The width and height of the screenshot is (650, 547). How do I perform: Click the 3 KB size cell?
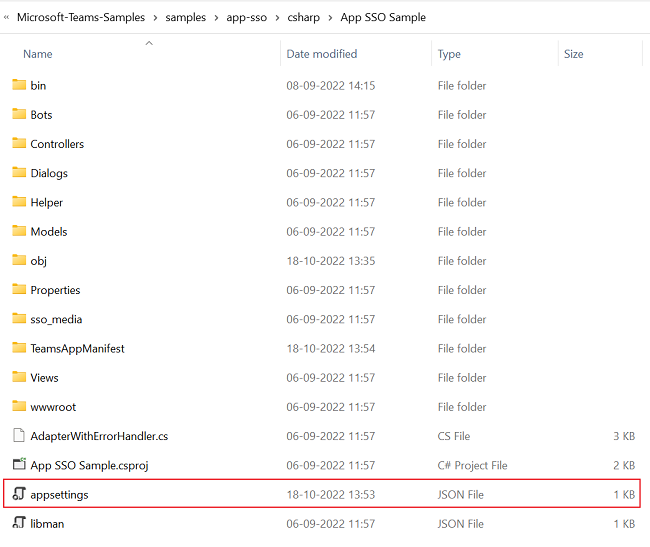(624, 436)
